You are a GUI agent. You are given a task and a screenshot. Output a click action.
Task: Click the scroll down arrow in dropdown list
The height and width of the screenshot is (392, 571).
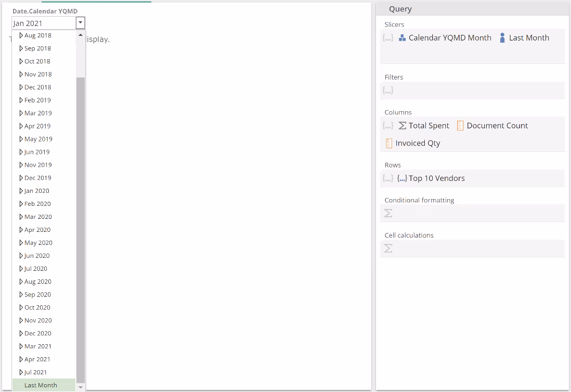(x=81, y=387)
